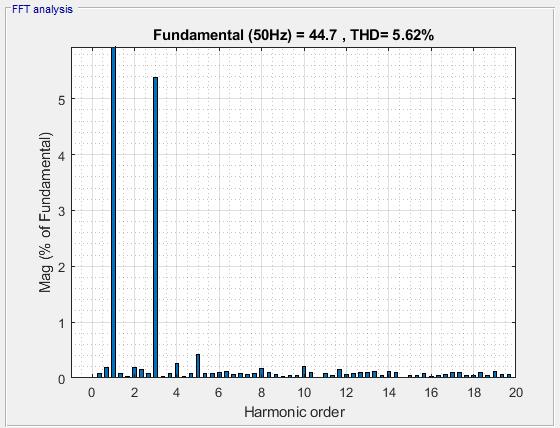Click the Mag (% of Fundamental) y-axis label
This screenshot has width=560, height=428.
click(x=46, y=212)
